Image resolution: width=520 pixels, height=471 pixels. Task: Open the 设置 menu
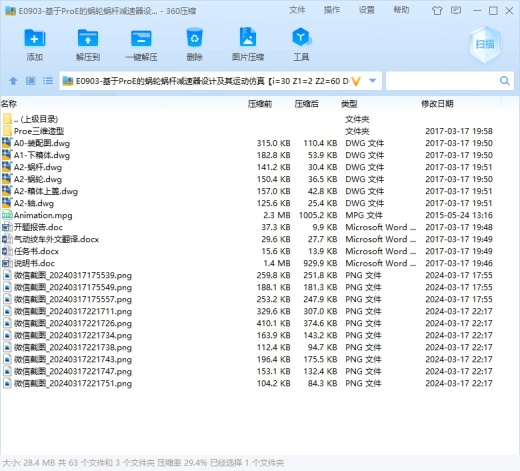point(366,10)
